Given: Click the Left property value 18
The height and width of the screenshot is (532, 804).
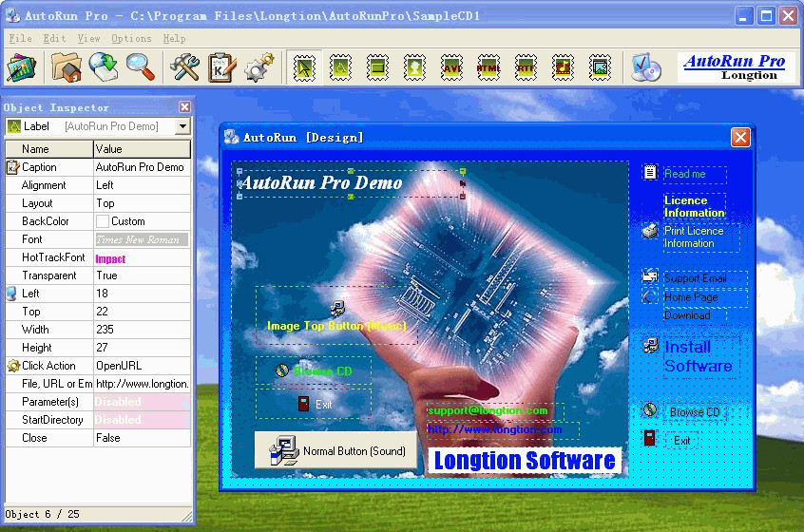Looking at the screenshot, I should tap(142, 294).
